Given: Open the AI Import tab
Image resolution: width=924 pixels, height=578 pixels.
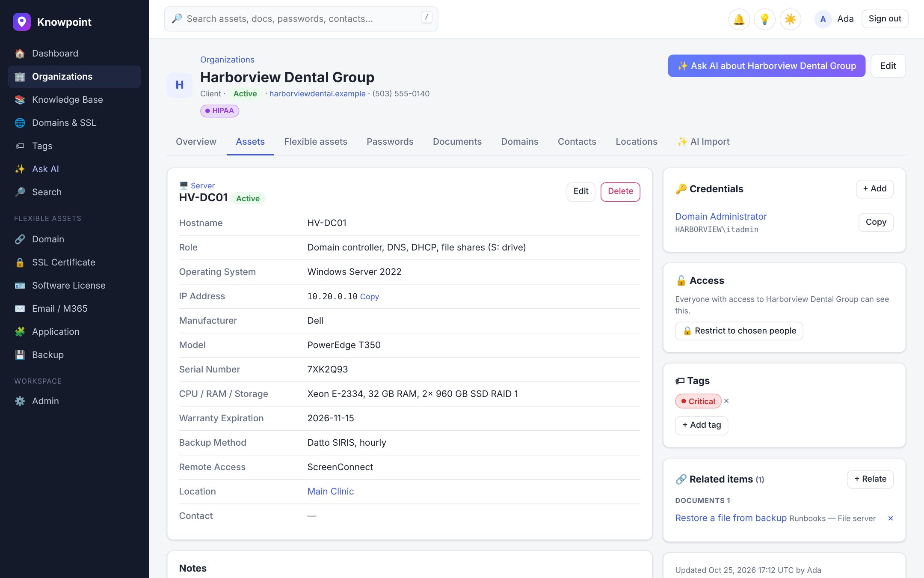Looking at the screenshot, I should coord(703,142).
